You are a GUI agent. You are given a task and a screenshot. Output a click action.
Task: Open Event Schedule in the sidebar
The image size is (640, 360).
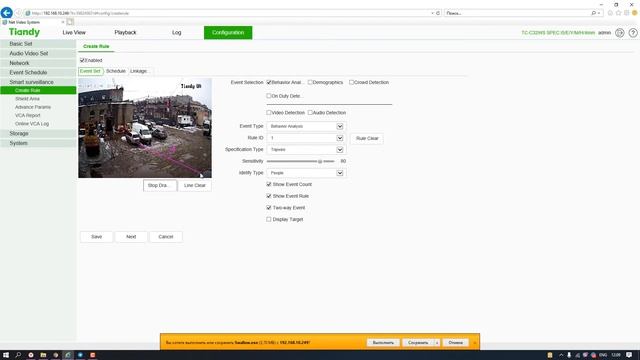pos(38,72)
